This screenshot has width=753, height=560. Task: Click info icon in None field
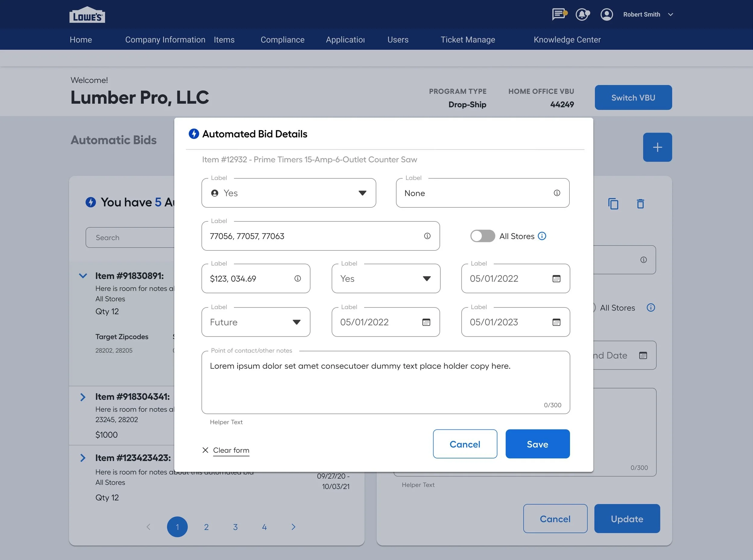click(x=557, y=193)
